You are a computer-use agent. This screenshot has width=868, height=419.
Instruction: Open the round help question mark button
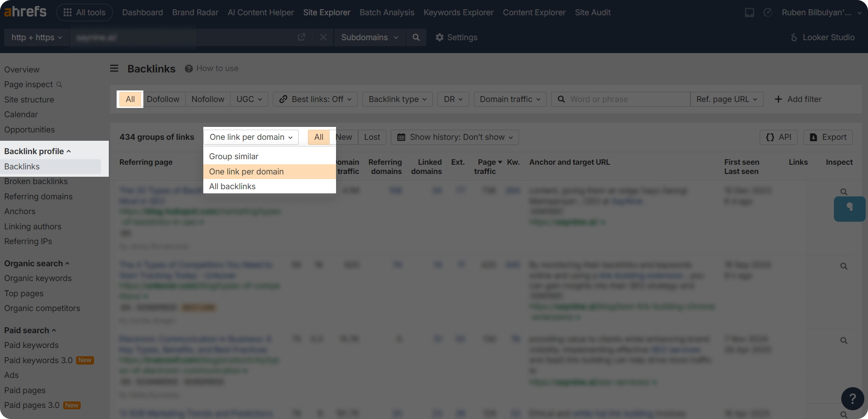[x=853, y=398]
